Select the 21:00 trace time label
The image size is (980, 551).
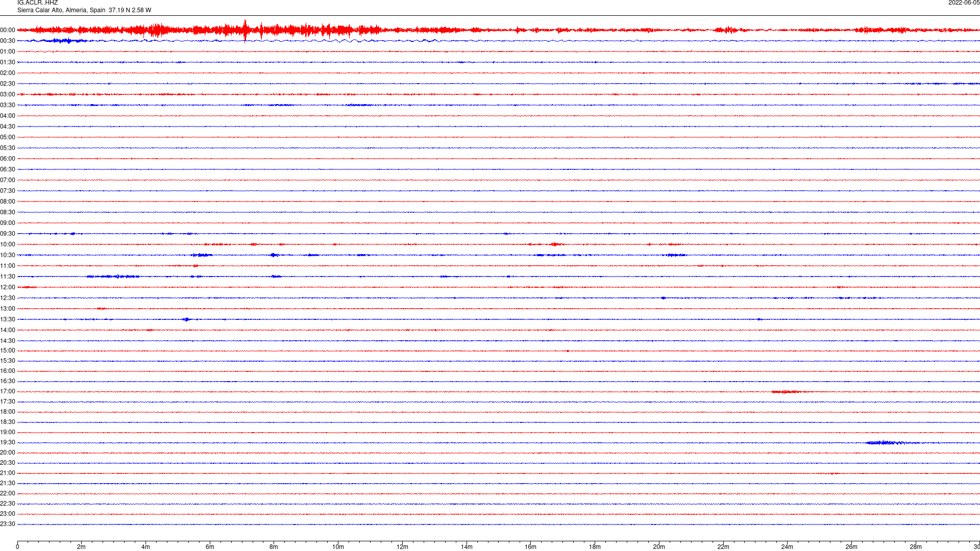point(8,473)
